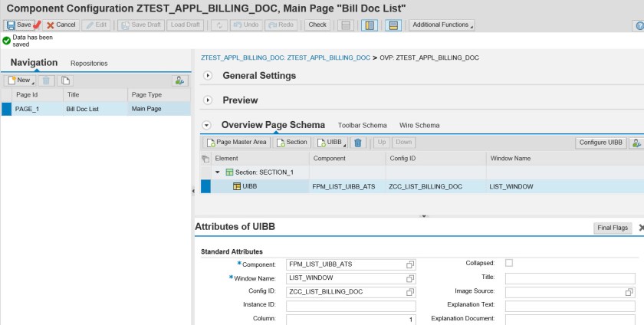This screenshot has height=325, width=644.
Task: Toggle the preview panel layout icon
Action: pyautogui.click(x=393, y=25)
